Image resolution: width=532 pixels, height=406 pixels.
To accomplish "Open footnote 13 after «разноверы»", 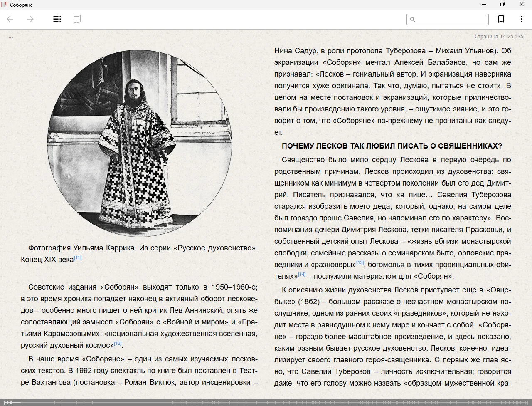I will (360, 262).
